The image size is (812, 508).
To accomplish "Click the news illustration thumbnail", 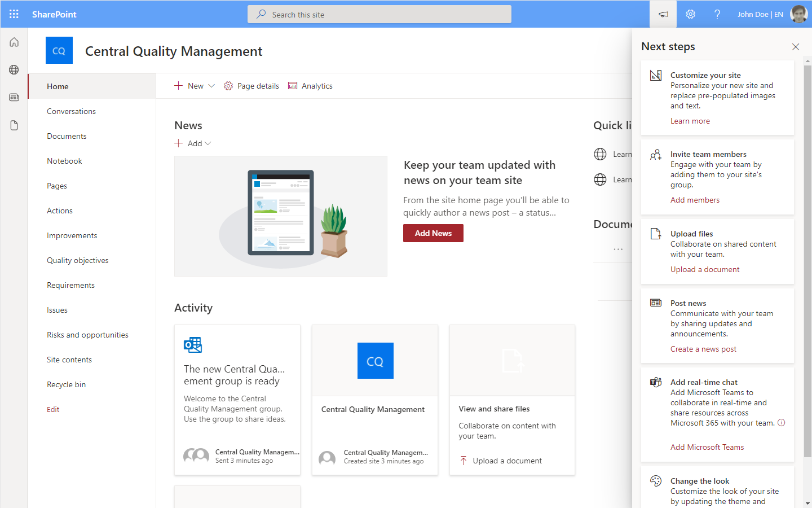I will click(x=281, y=216).
